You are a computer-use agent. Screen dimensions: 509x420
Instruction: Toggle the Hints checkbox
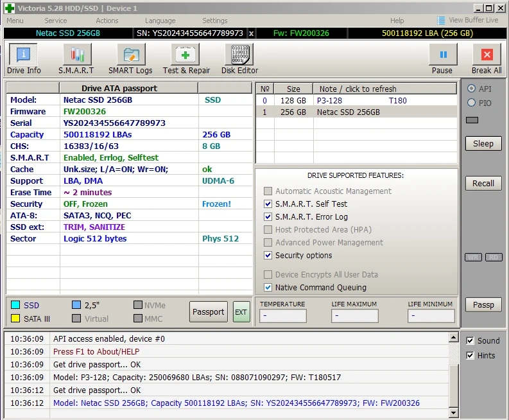(470, 355)
